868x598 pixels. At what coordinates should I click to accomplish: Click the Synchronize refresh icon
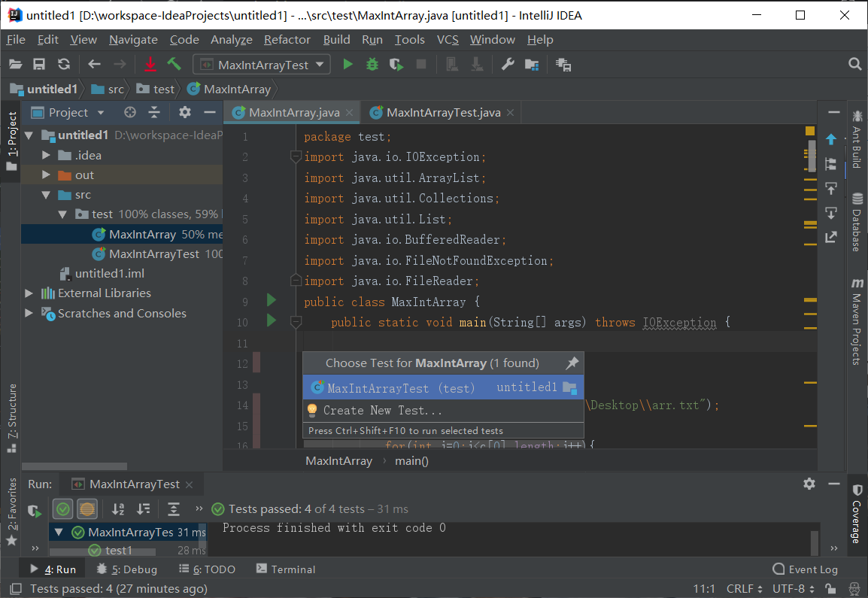click(64, 65)
